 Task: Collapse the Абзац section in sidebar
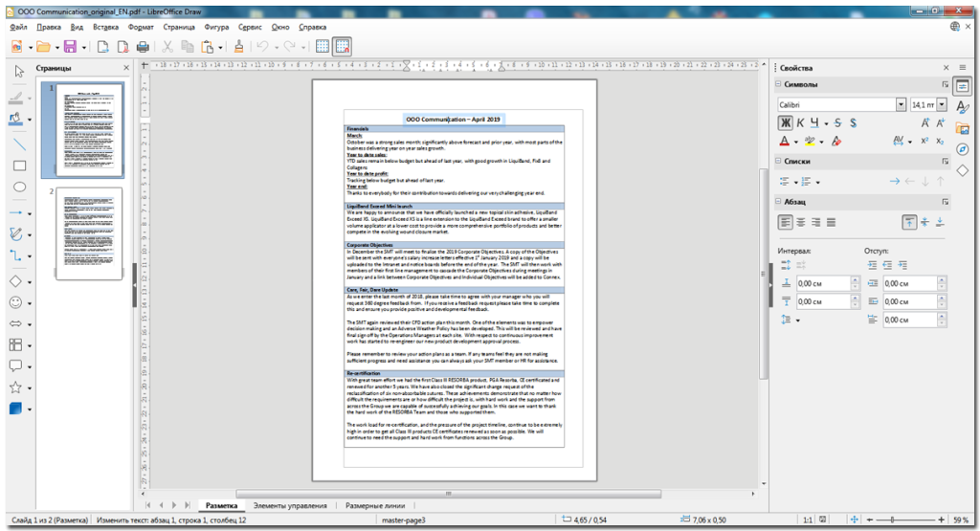pos(777,202)
